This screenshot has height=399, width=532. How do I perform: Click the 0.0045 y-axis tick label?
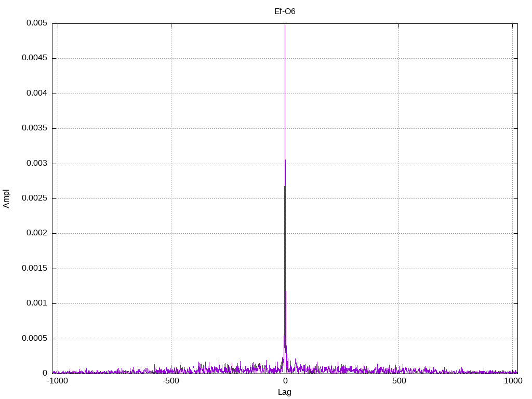coord(35,58)
